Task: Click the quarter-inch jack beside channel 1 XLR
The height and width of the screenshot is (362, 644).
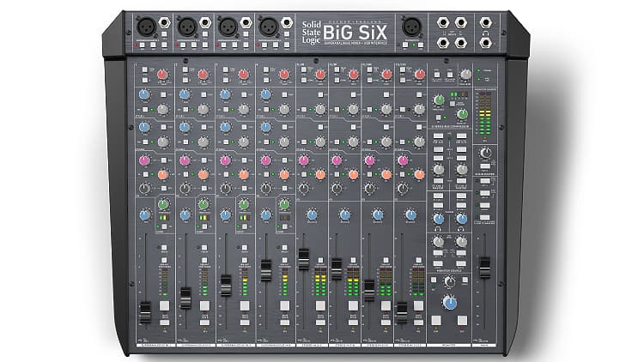Action: click(x=164, y=22)
